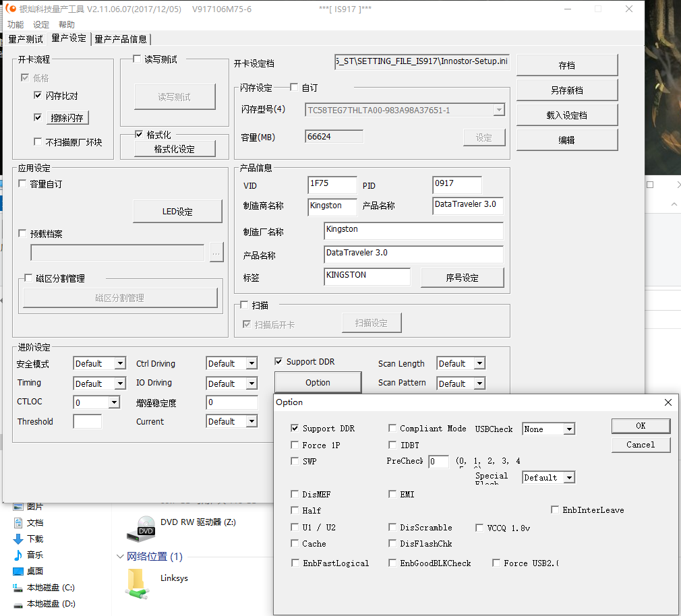The image size is (681, 616).
Task: Open the Linksys network location icon
Action: [137, 584]
